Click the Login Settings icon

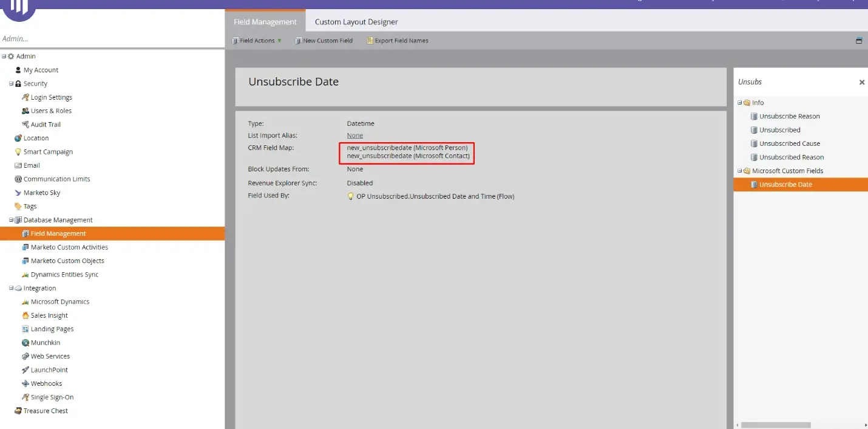click(25, 97)
